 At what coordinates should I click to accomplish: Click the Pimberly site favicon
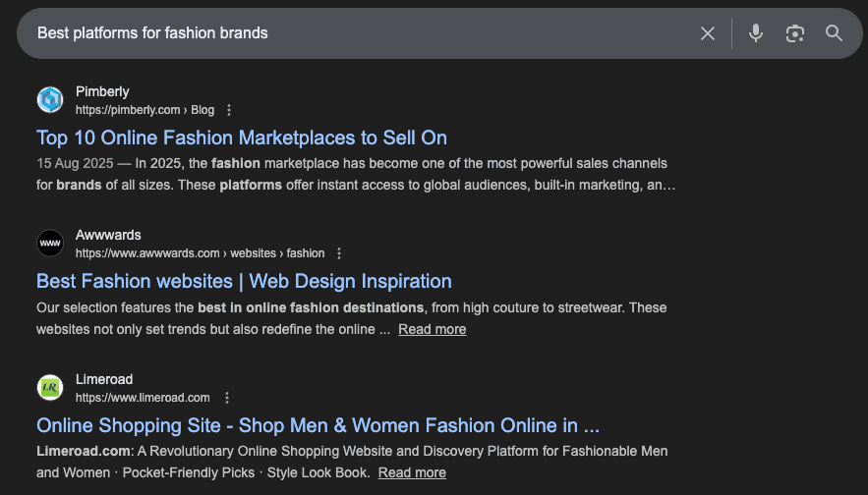point(50,100)
